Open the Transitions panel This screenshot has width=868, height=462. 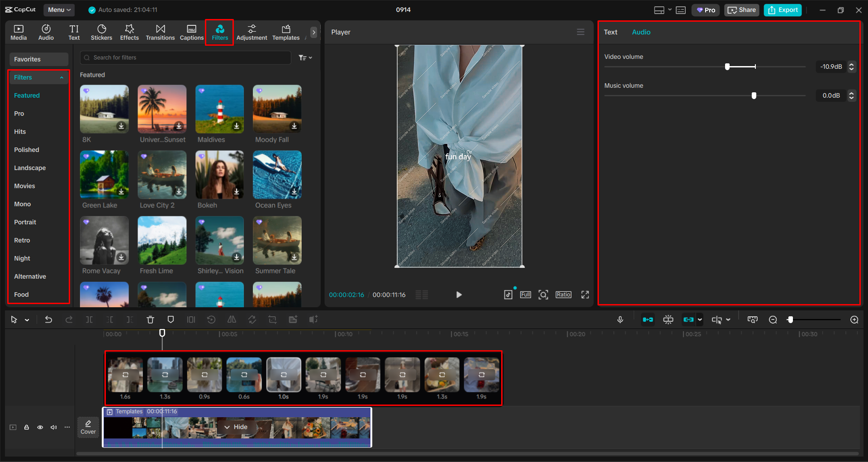tap(160, 32)
